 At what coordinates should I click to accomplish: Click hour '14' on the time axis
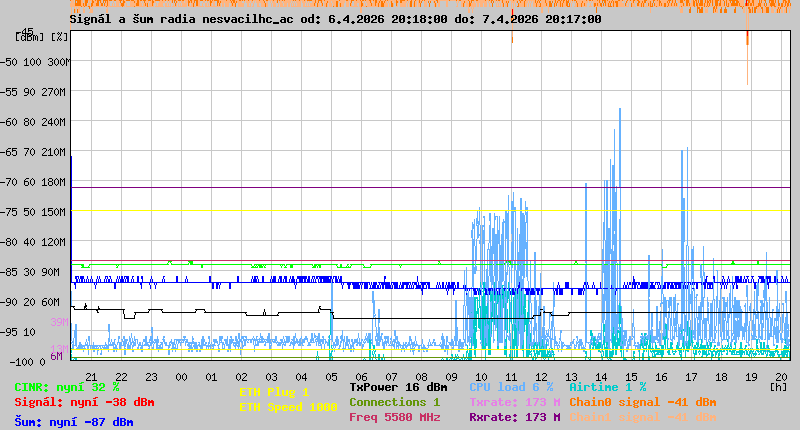[x=602, y=377]
